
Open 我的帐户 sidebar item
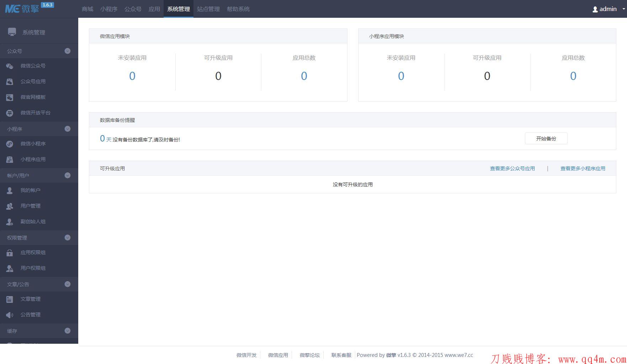[x=39, y=191]
